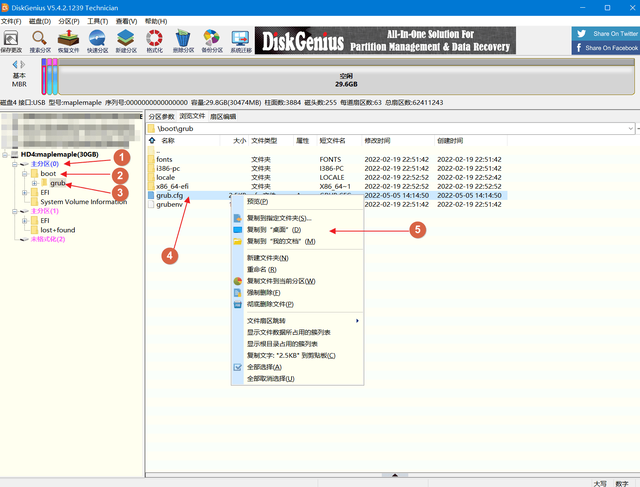Open the 备份分区 backup partition tool
Viewport: 640px width, 487px height.
(212, 41)
